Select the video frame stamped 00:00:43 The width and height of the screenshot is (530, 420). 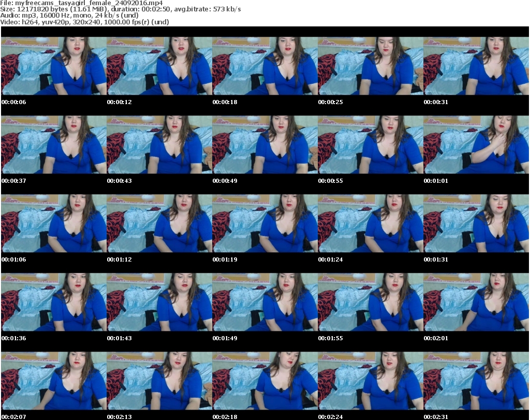(159, 144)
